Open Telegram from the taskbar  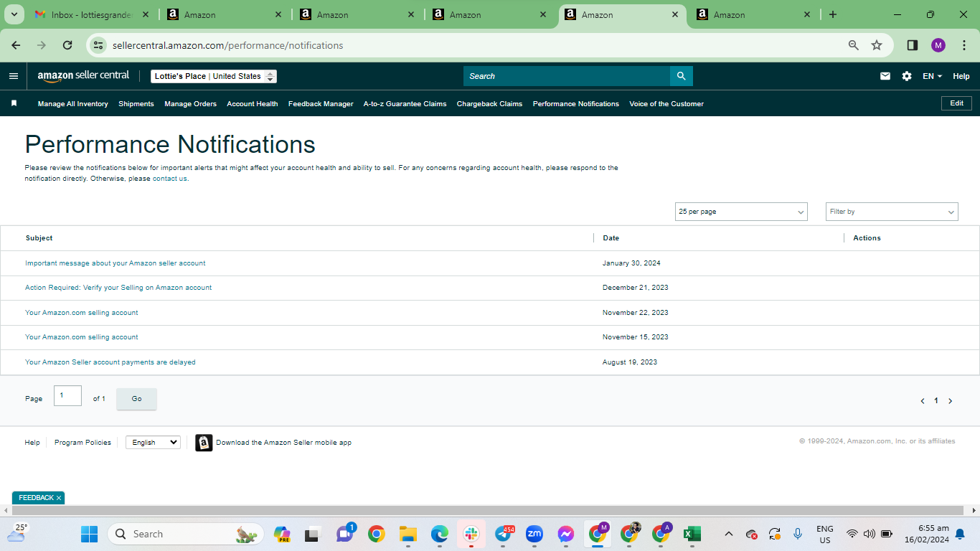point(503,534)
